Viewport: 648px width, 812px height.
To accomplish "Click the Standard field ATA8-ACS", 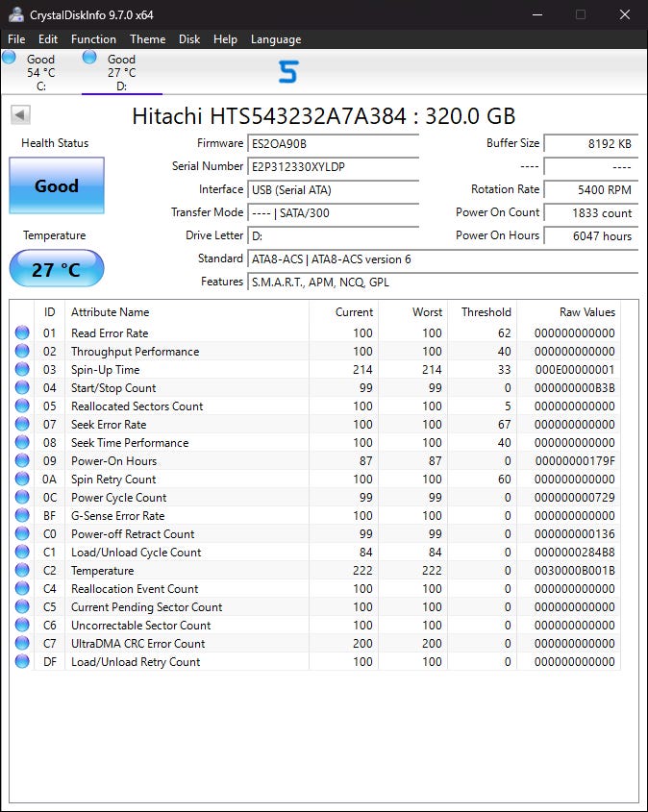I will [x=443, y=258].
